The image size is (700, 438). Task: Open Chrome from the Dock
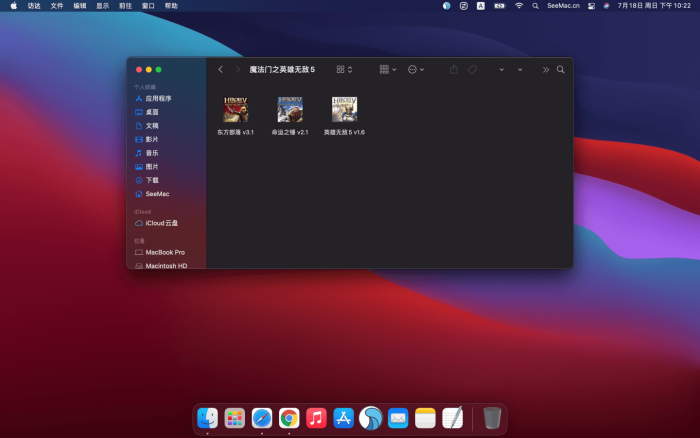tap(289, 418)
